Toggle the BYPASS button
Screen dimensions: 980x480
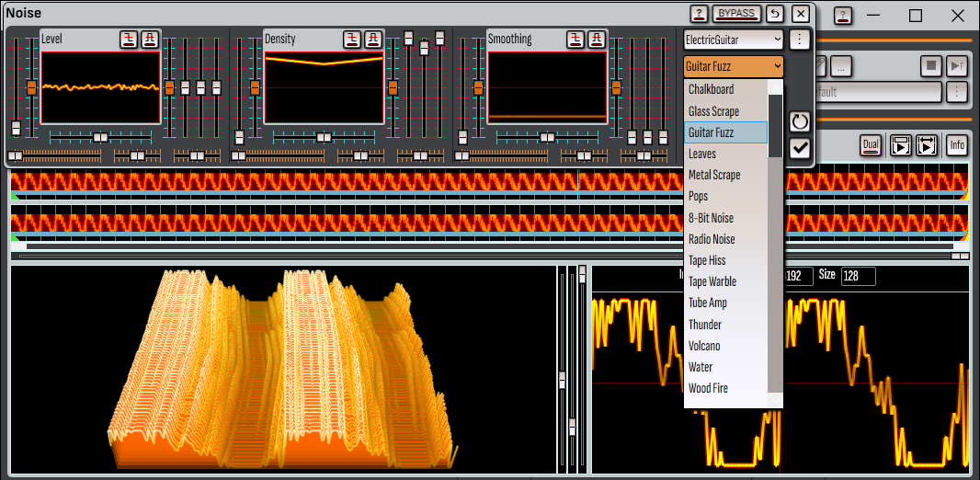[x=737, y=13]
